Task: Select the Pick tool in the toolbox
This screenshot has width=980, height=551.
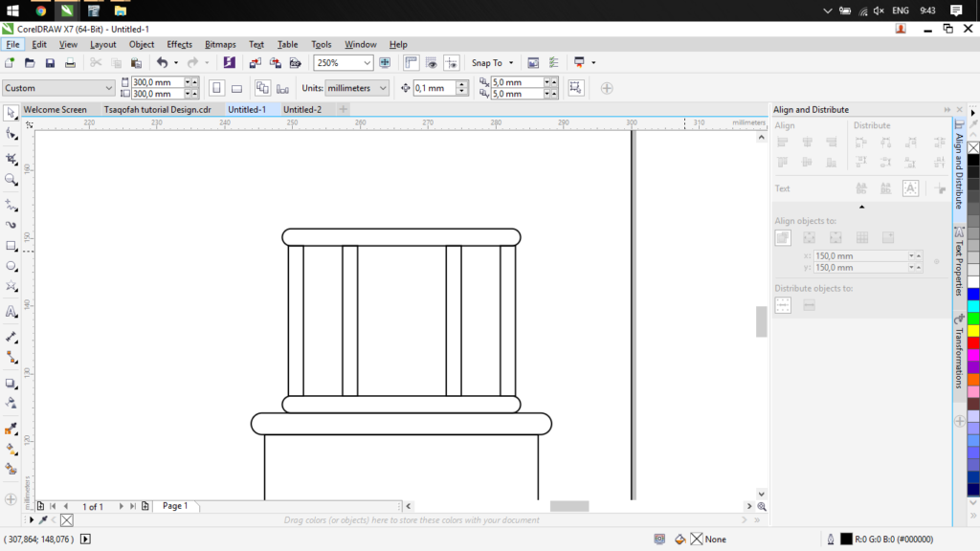Action: click(x=11, y=113)
